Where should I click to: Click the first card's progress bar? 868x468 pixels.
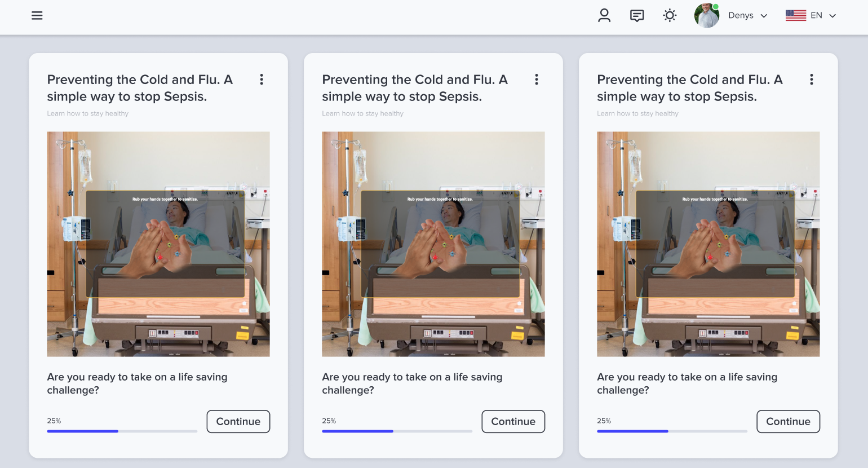coord(122,431)
